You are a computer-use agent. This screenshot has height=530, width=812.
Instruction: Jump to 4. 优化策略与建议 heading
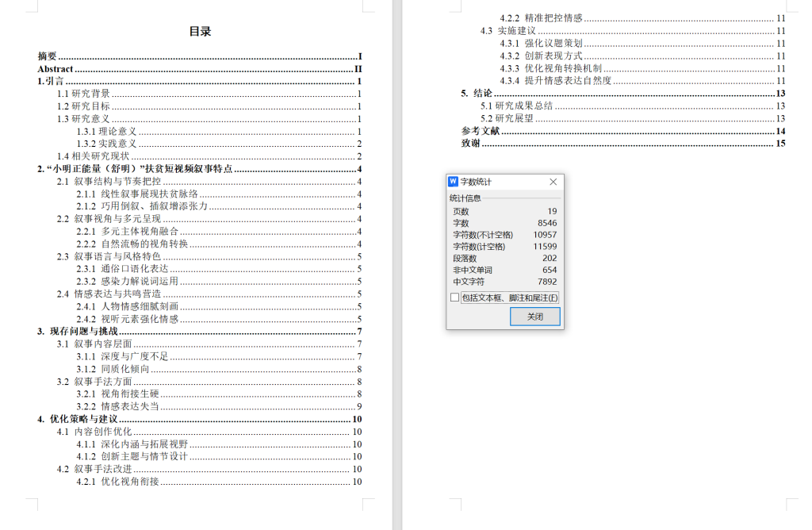[78, 419]
